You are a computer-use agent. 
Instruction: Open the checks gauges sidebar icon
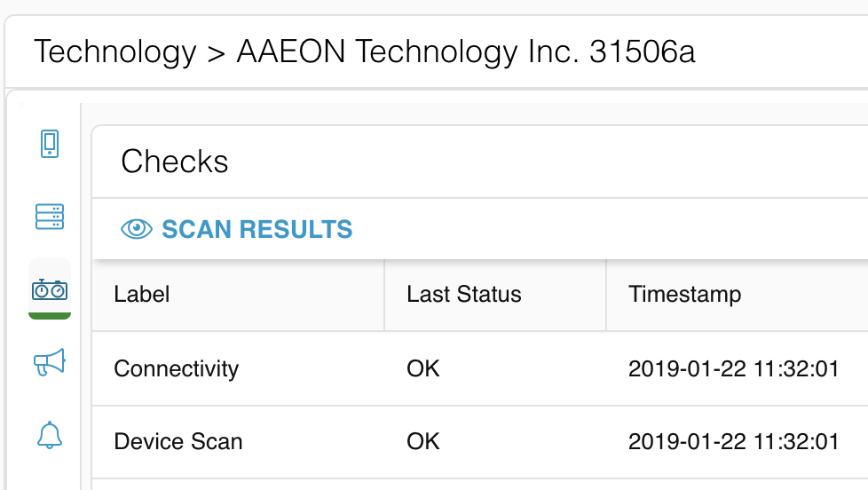50,289
